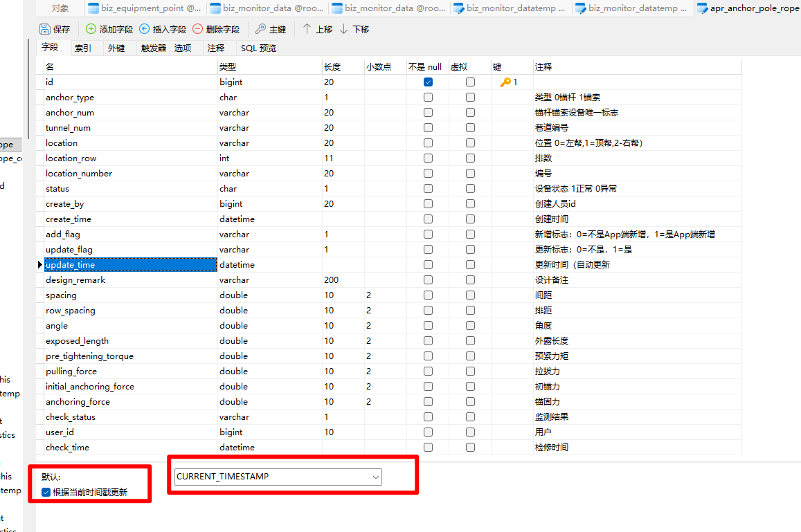Click decimal value 2 of angle row
The image size is (801, 532).
369,326
